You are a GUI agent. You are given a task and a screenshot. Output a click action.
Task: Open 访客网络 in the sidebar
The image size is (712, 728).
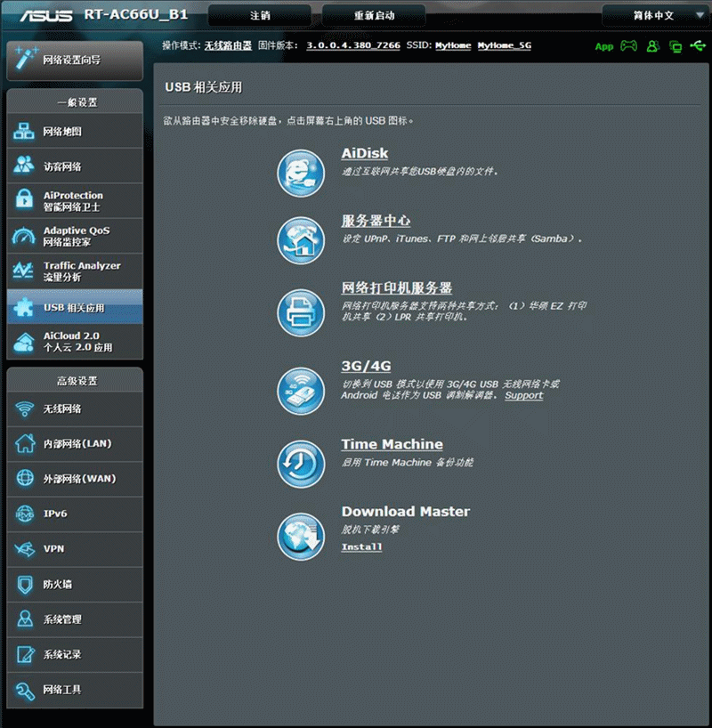tap(75, 166)
